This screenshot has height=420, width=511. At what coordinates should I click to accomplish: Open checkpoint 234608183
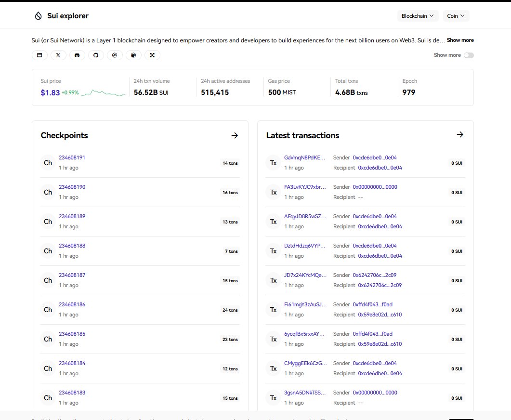pos(72,392)
